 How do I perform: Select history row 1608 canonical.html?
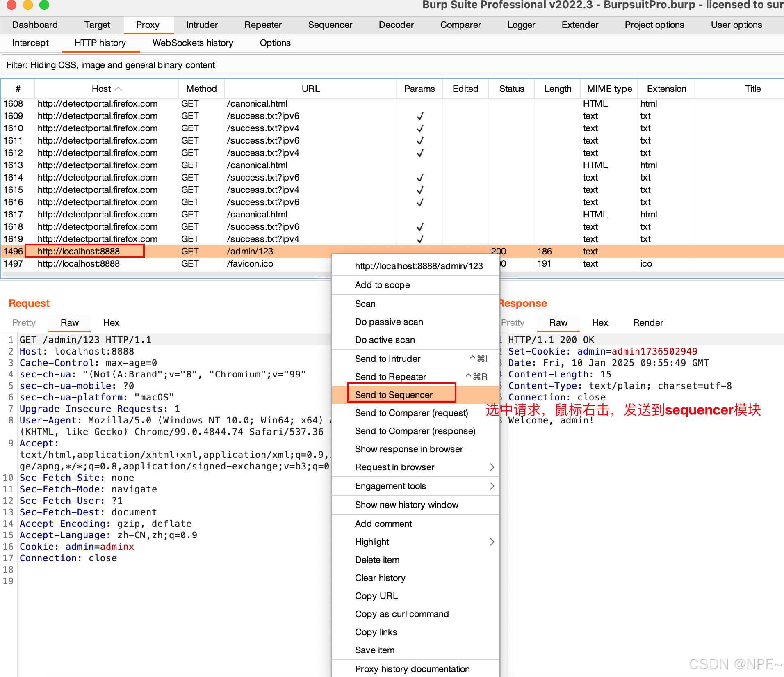coord(392,104)
